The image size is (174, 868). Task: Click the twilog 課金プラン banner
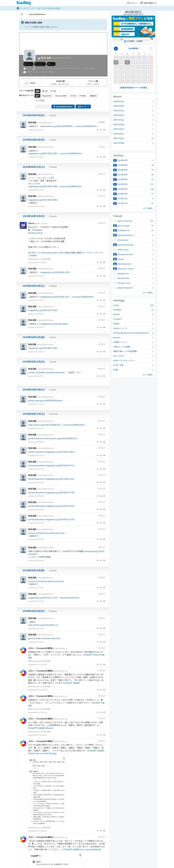tap(133, 26)
